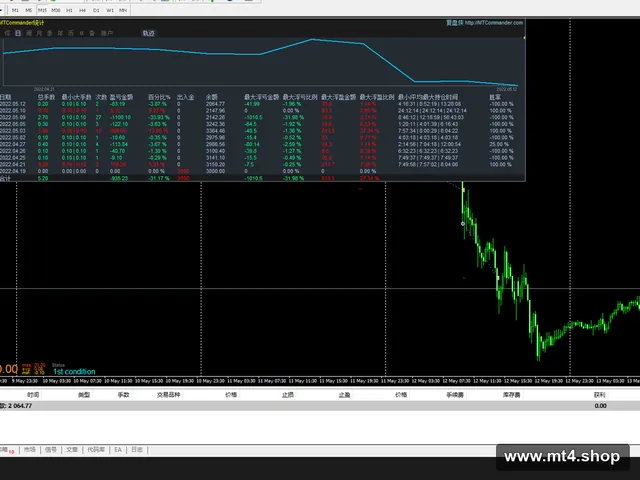Viewport: 640px width, 480px height.
Task: Click the 获利 column header in terminal
Action: (x=600, y=395)
